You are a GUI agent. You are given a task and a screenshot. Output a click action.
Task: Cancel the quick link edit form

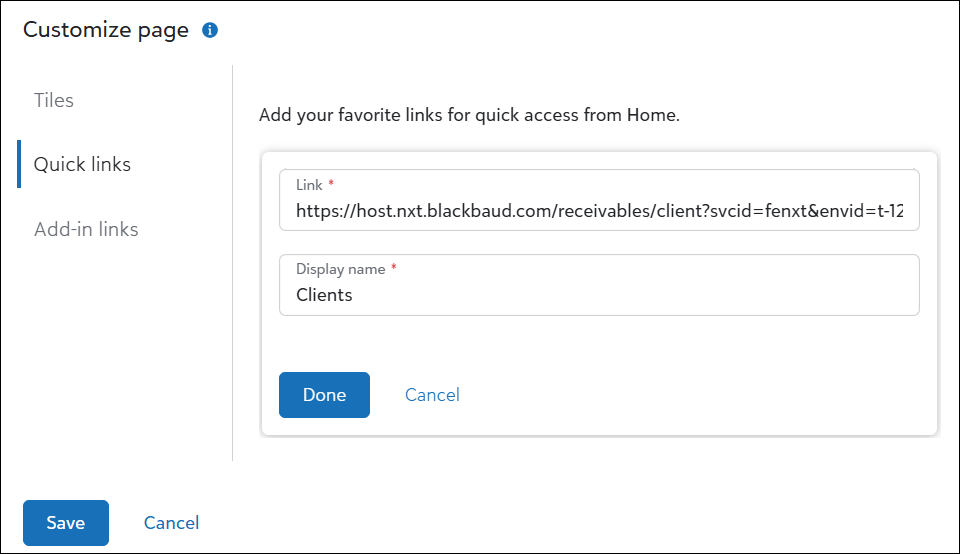coord(432,395)
